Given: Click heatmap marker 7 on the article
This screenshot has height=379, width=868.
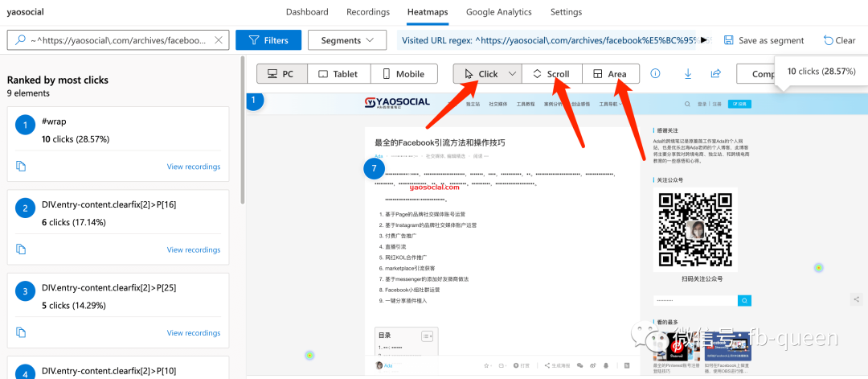Looking at the screenshot, I should point(375,168).
